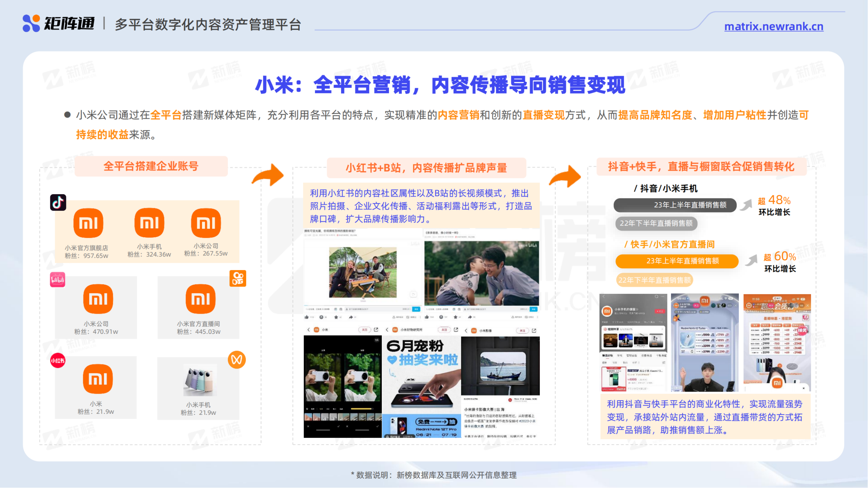Open the phone camera comparison post image

point(343,386)
